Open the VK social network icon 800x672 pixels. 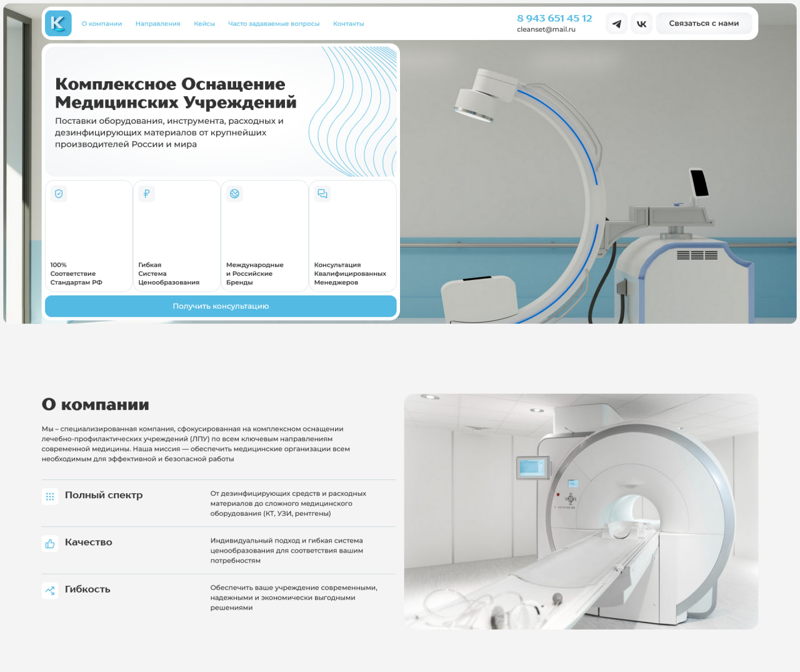pyautogui.click(x=641, y=24)
